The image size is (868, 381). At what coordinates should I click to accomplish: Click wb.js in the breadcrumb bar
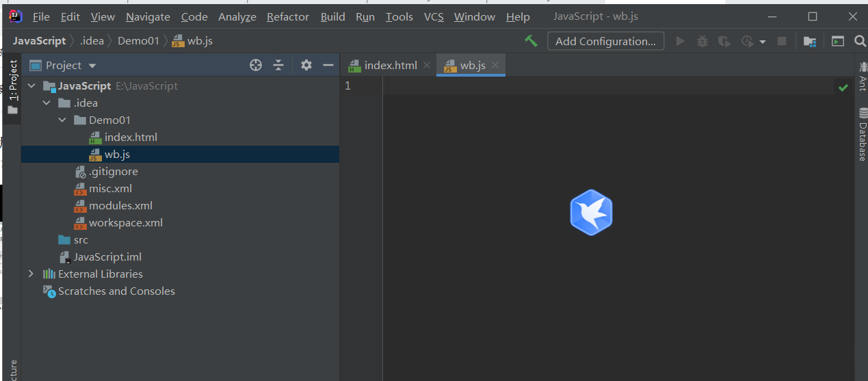[192, 40]
